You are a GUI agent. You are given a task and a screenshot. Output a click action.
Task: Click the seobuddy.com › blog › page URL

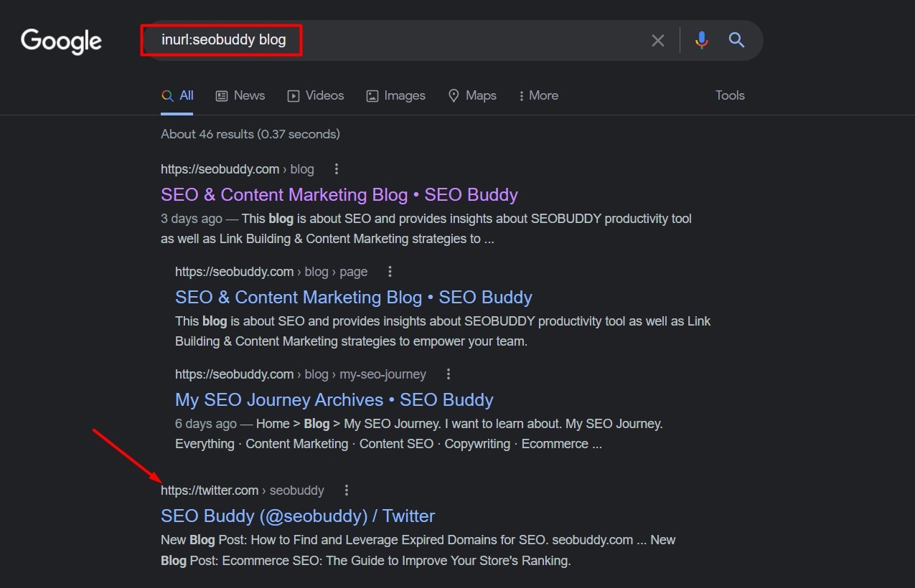(271, 272)
